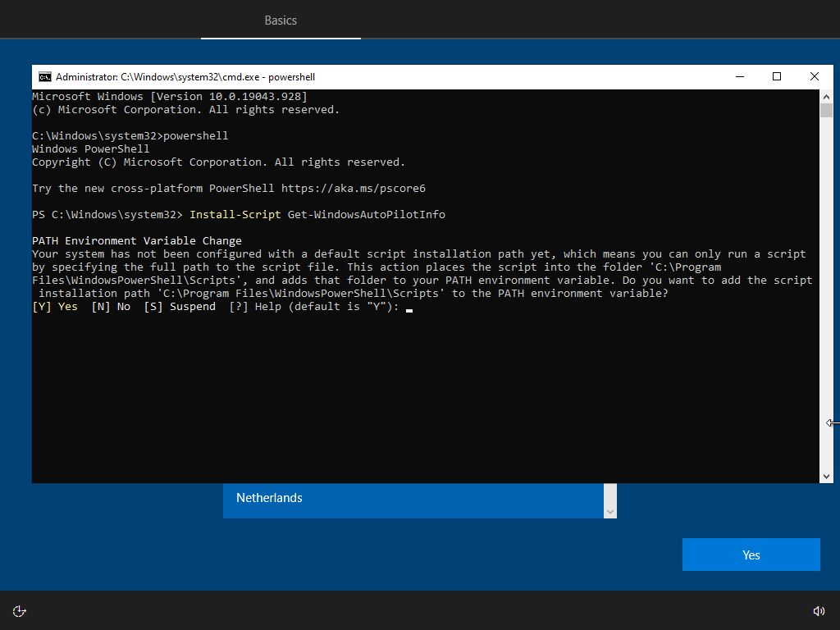Click the '(default is "Y"):' prompt text
This screenshot has width=840, height=630.
[344, 307]
